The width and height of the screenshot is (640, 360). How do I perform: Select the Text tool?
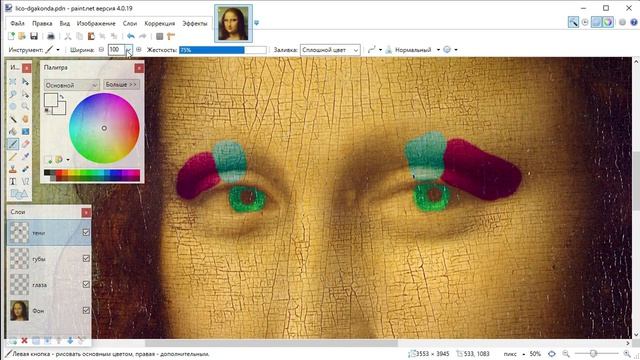[13, 181]
